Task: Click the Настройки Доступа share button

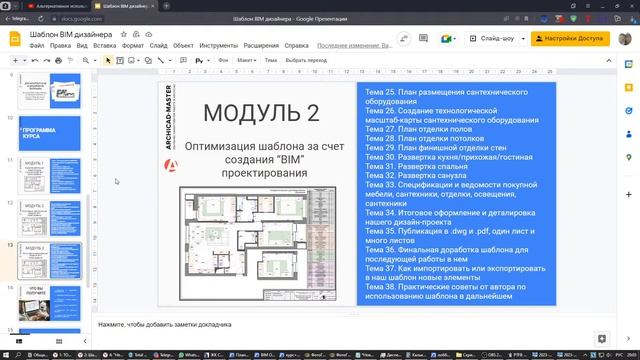Action: pos(570,38)
